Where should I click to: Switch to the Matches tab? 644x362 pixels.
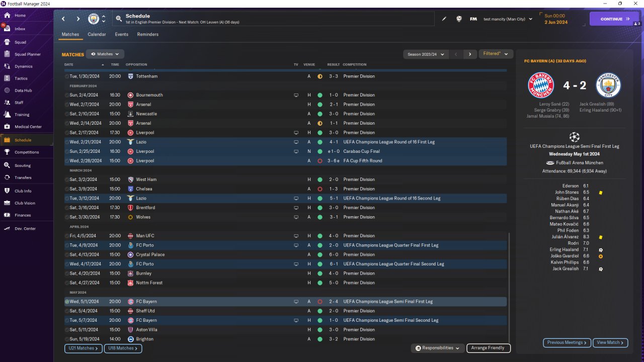point(70,35)
